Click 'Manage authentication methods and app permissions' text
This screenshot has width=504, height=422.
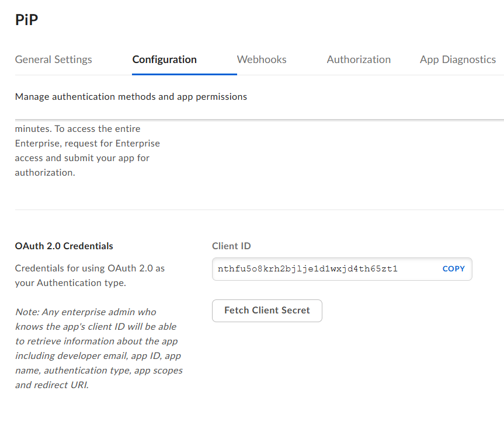(x=131, y=97)
